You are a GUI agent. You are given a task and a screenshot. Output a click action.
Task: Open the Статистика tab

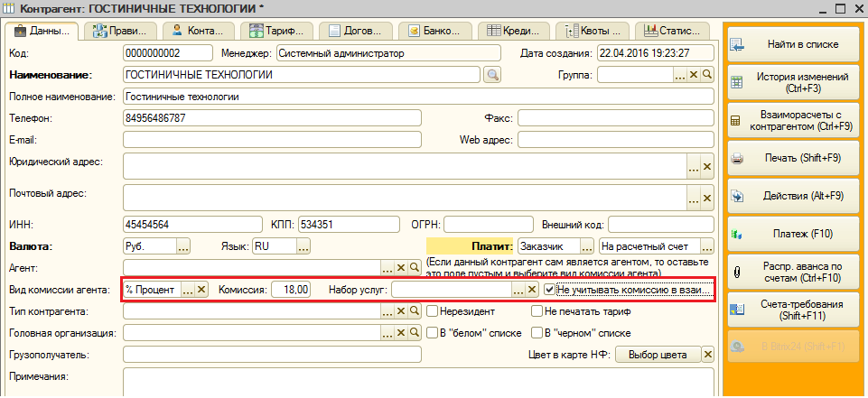(671, 31)
